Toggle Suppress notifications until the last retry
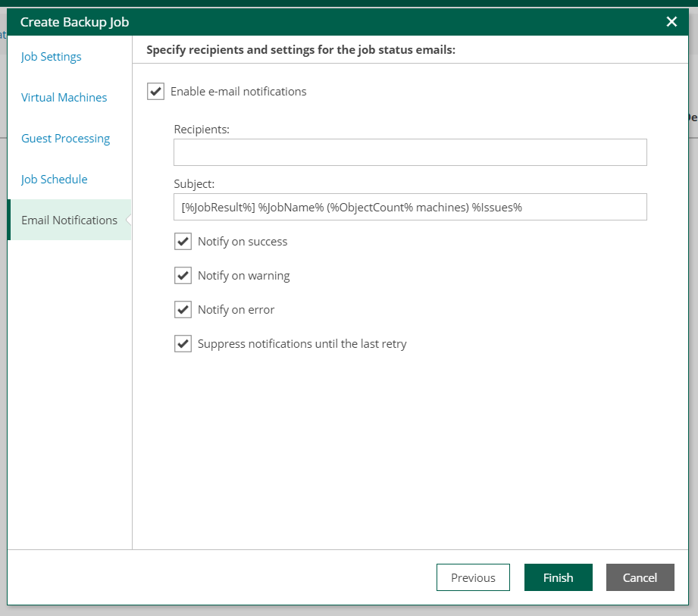 click(183, 343)
